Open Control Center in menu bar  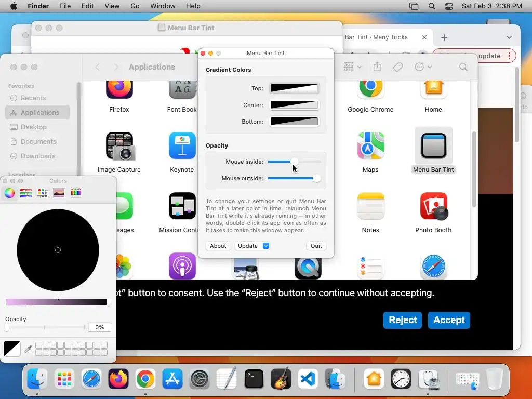click(x=449, y=6)
